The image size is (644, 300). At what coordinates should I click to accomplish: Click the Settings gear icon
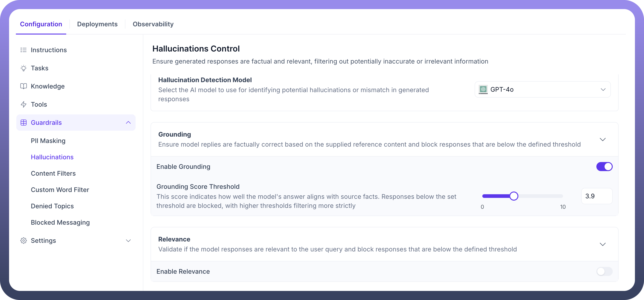pyautogui.click(x=24, y=241)
